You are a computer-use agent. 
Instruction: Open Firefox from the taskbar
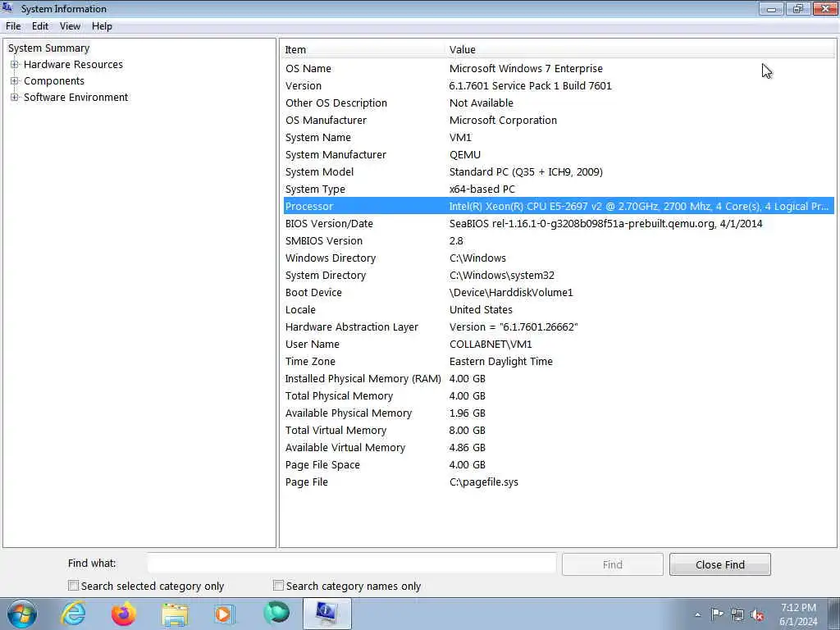124,614
